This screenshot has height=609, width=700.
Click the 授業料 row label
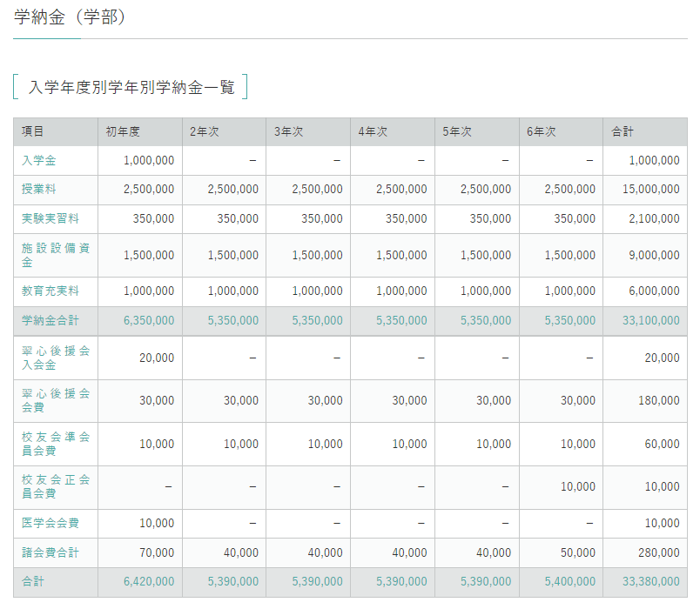(39, 190)
